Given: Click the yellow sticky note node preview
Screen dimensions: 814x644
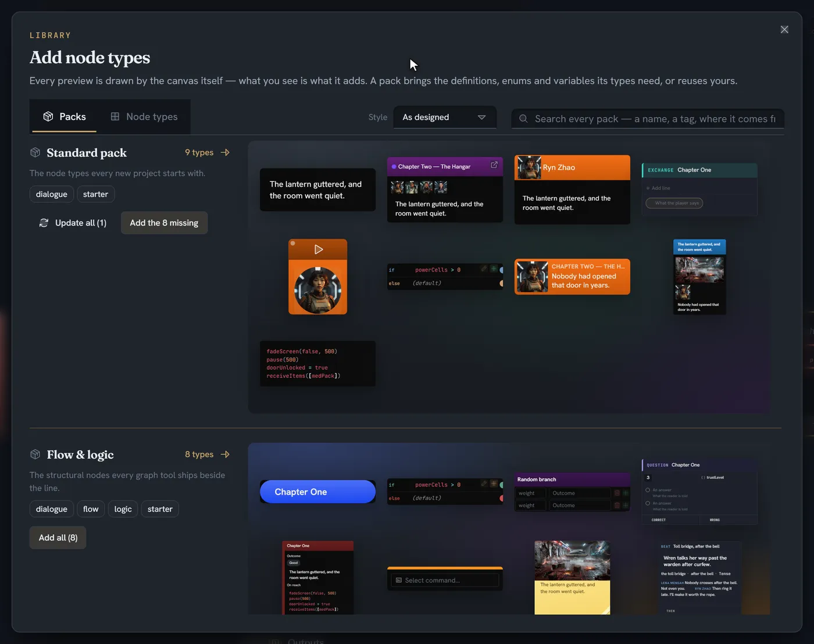Looking at the screenshot, I should click(x=572, y=578).
